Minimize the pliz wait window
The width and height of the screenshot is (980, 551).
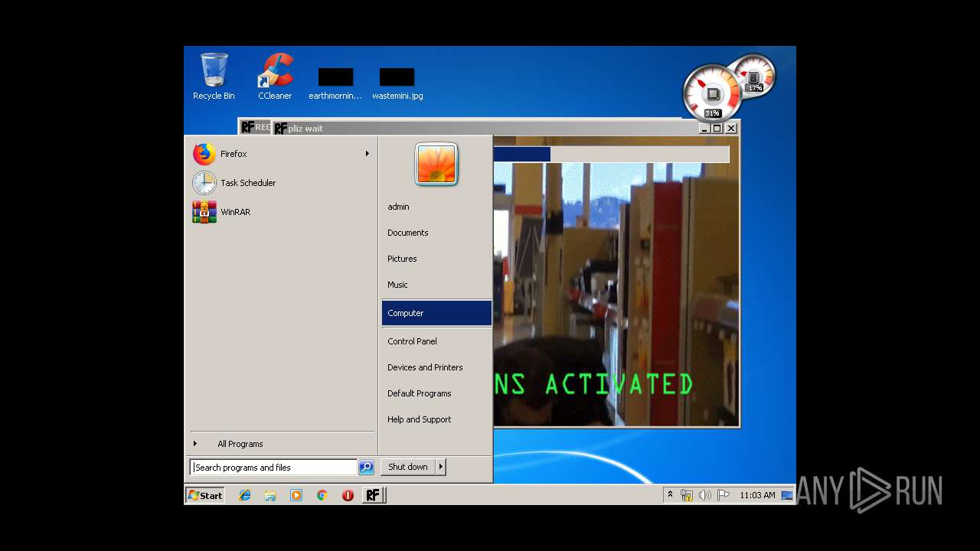click(x=704, y=129)
